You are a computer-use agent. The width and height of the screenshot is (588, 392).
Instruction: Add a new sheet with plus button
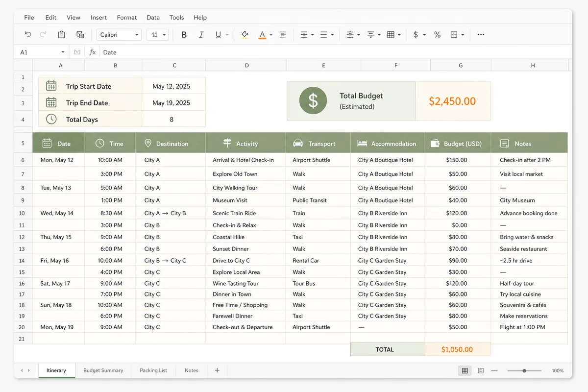point(217,370)
